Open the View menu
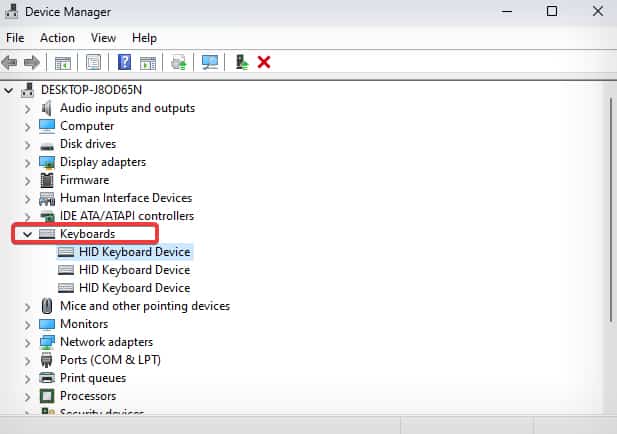 (x=103, y=38)
